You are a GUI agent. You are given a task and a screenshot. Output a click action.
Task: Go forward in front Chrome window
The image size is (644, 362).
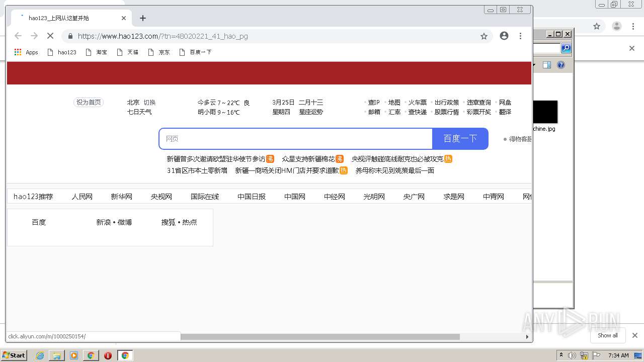click(34, 36)
